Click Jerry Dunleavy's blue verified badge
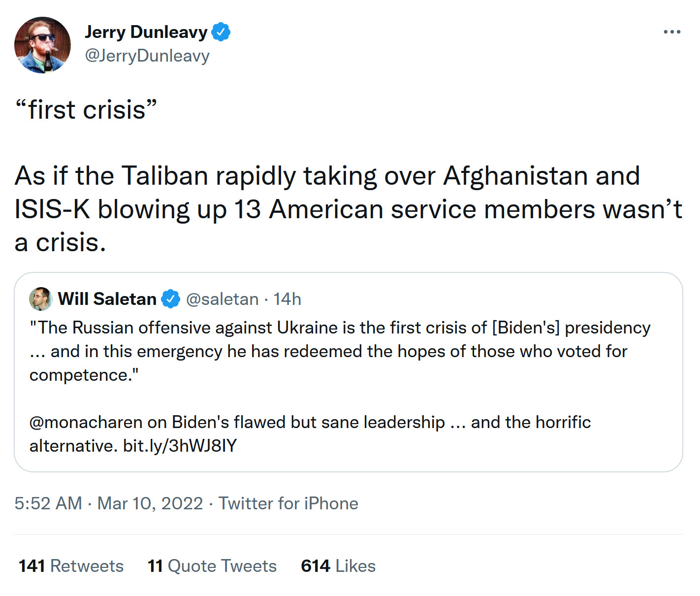700x596 pixels. pyautogui.click(x=221, y=32)
